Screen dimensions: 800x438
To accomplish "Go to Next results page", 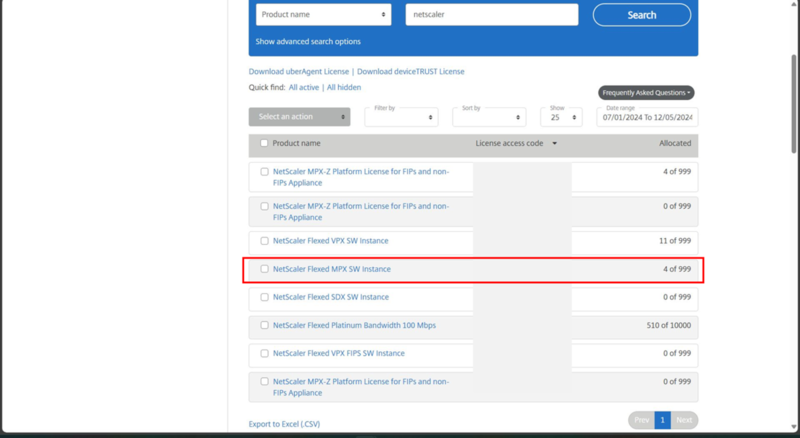I will click(684, 420).
